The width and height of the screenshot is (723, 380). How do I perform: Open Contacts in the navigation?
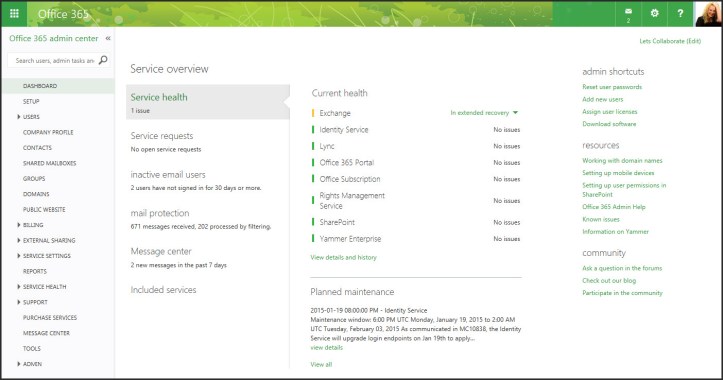point(37,148)
